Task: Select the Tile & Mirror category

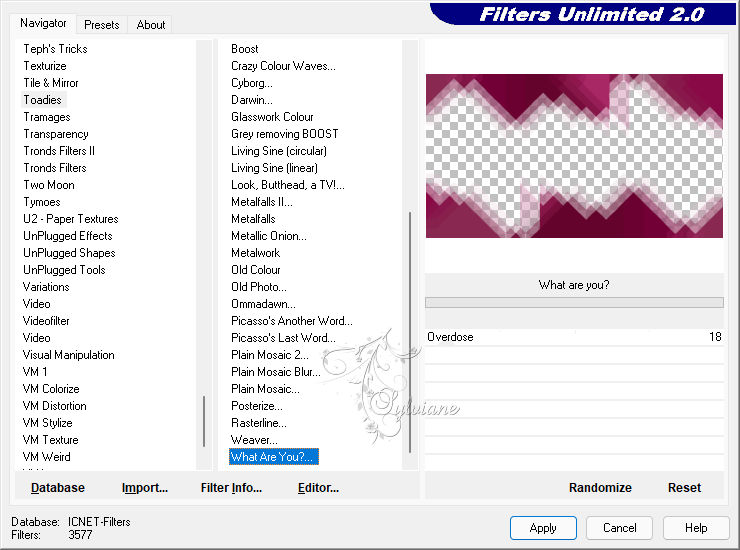Action: (51, 83)
